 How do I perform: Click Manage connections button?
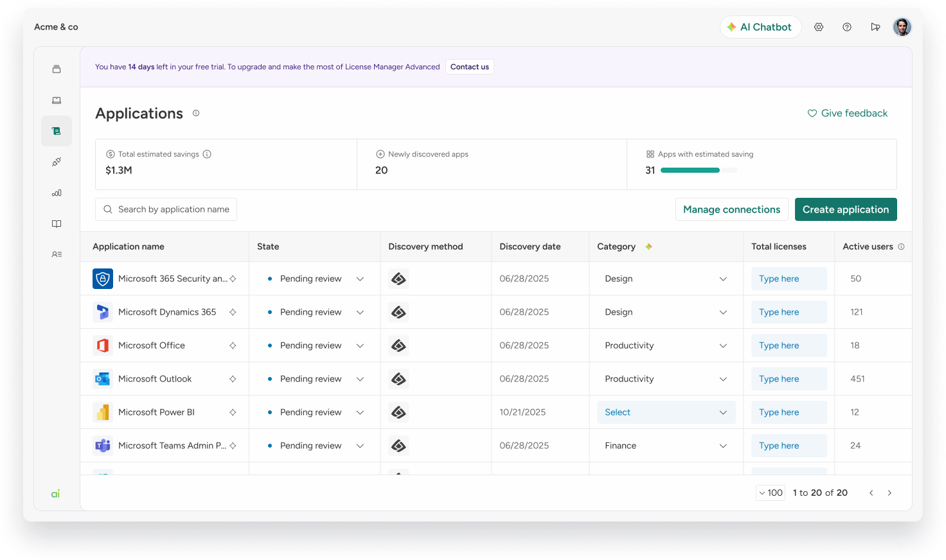point(731,209)
